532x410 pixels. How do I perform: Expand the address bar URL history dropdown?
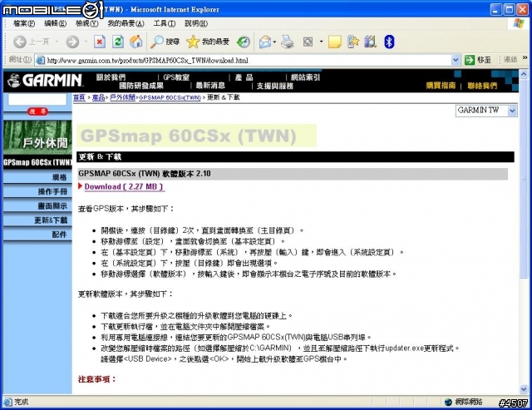pos(456,61)
